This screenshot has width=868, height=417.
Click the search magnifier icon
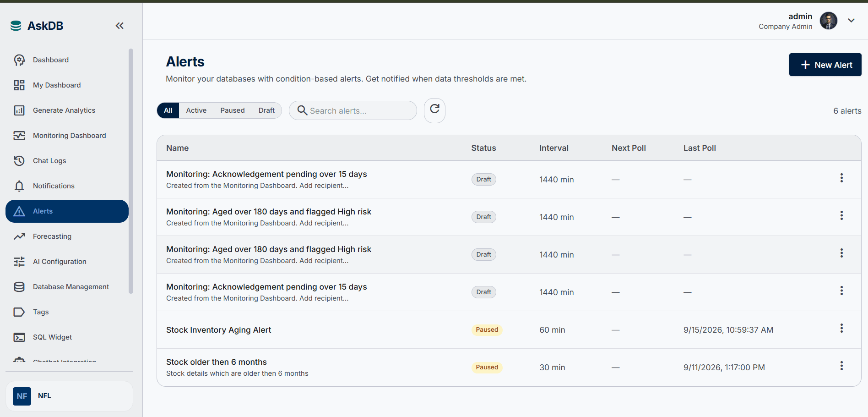point(302,110)
